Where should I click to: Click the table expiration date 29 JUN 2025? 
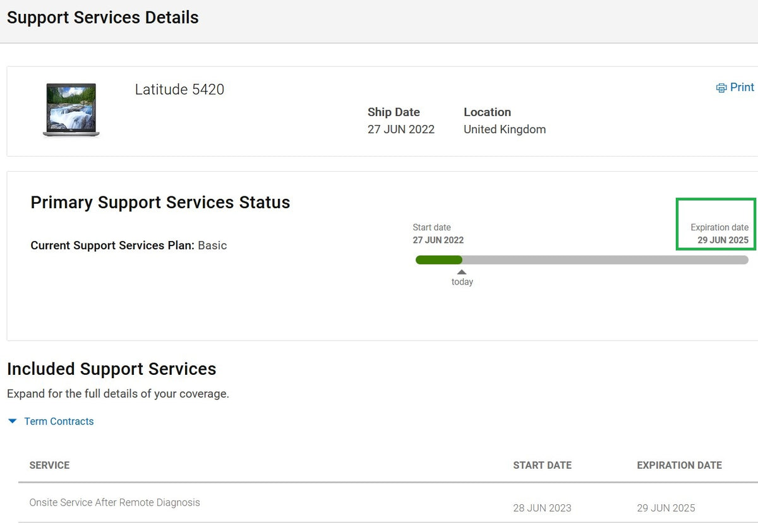(x=666, y=508)
